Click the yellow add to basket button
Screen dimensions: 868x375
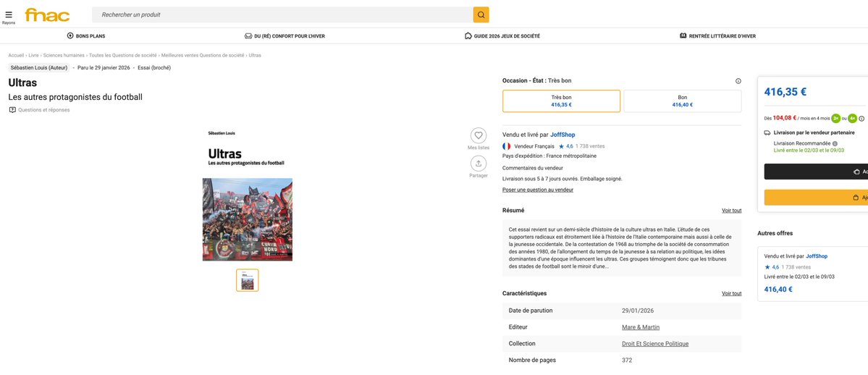[x=816, y=197]
